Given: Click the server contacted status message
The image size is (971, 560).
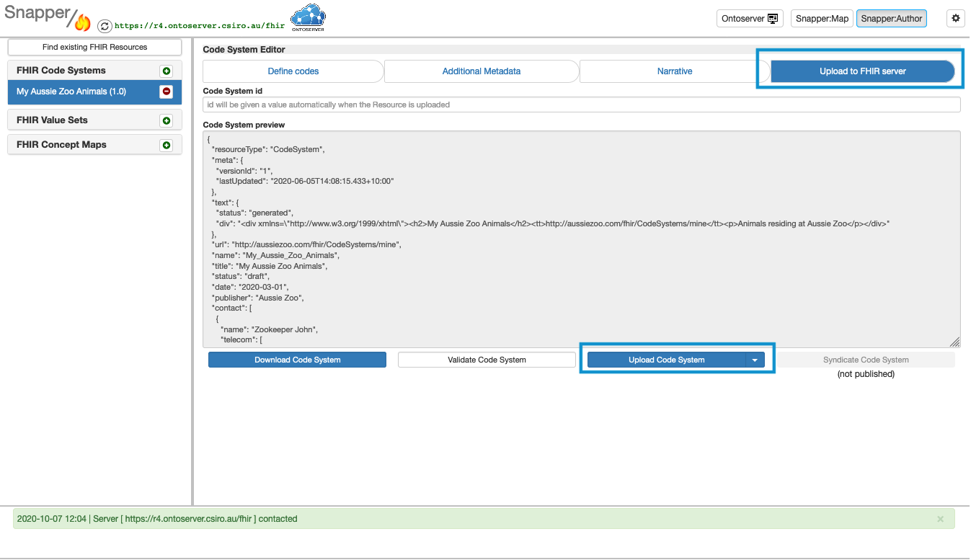Looking at the screenshot, I should (157, 519).
